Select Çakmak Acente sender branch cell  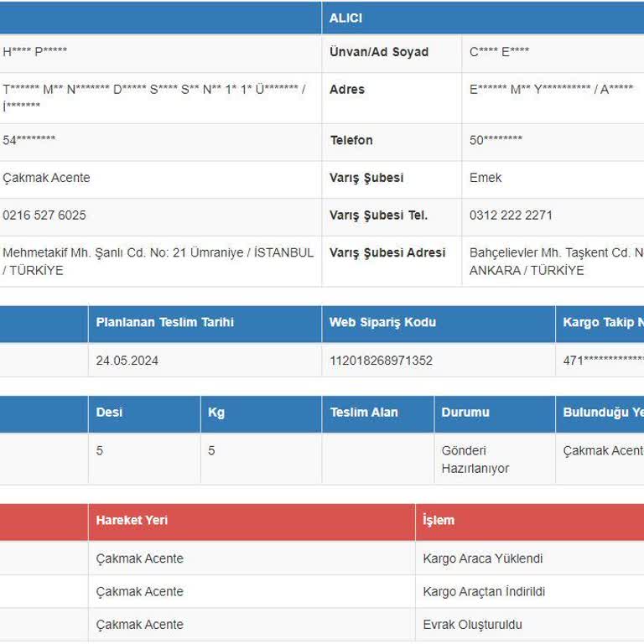pyautogui.click(x=46, y=178)
